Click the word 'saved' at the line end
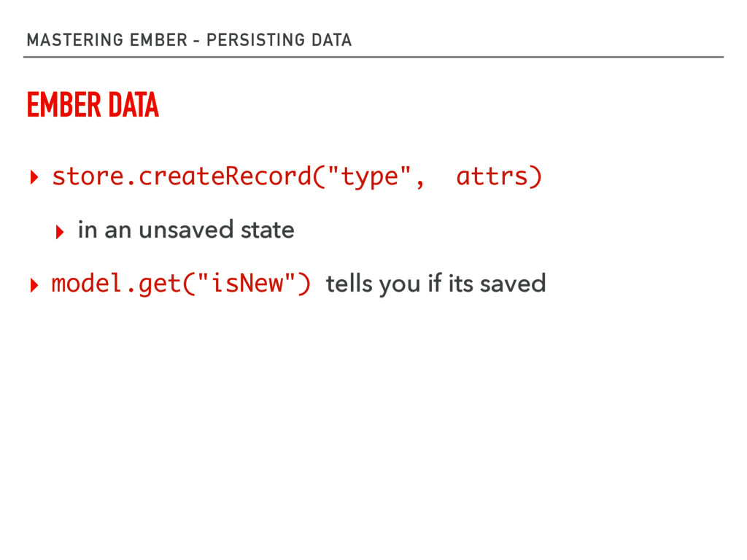 click(x=513, y=284)
